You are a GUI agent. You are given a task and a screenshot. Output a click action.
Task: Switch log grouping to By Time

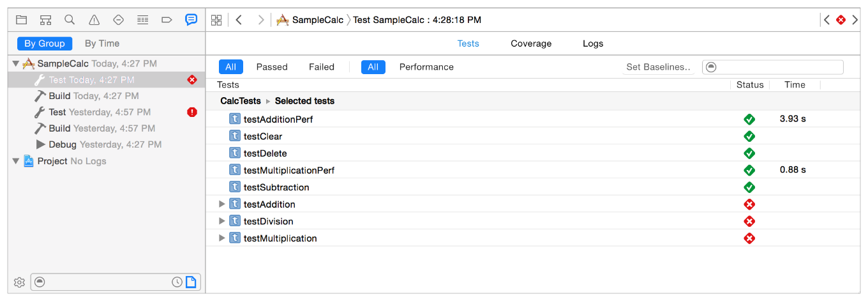102,43
